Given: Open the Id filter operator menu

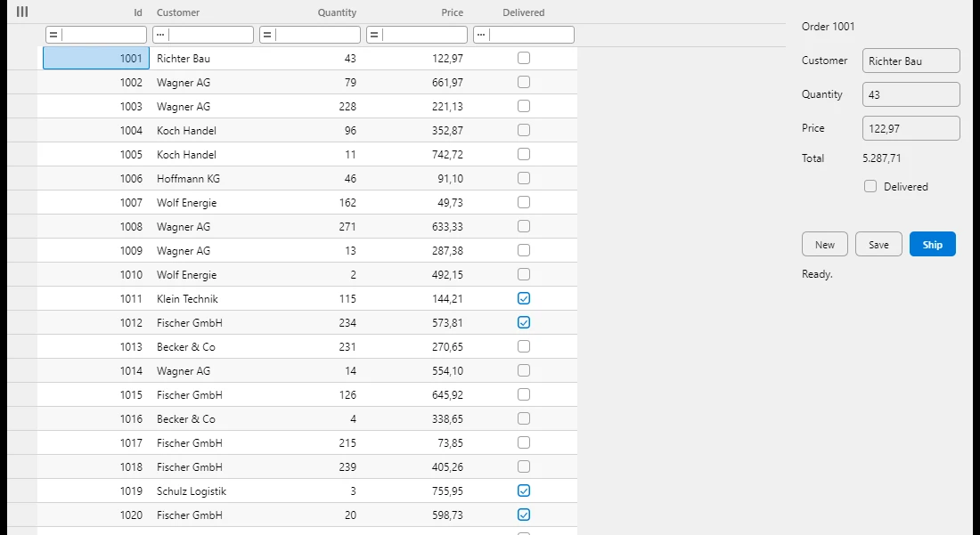Looking at the screenshot, I should coord(53,35).
